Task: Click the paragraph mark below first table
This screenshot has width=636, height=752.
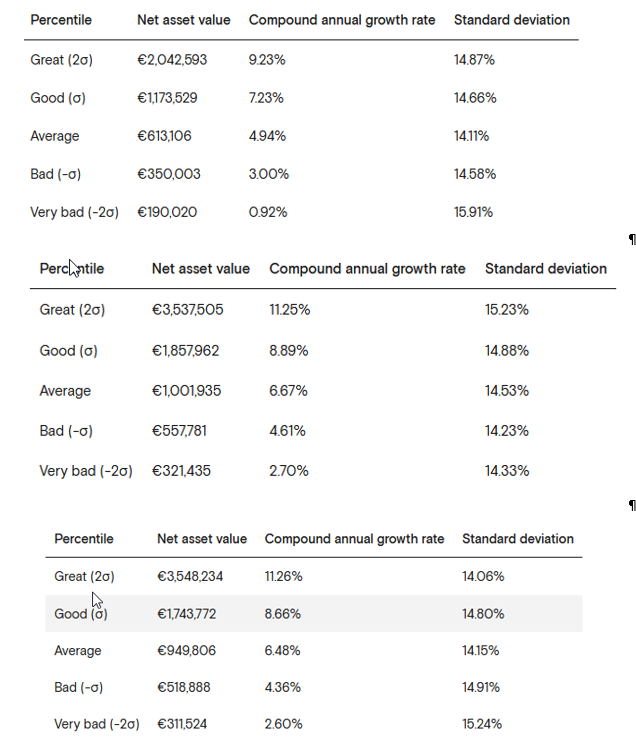Action: (632, 239)
